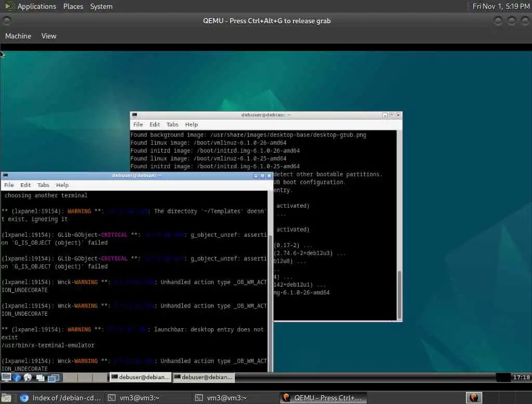
Task: Click the show desktop icon in host taskbar
Action: coord(6,398)
